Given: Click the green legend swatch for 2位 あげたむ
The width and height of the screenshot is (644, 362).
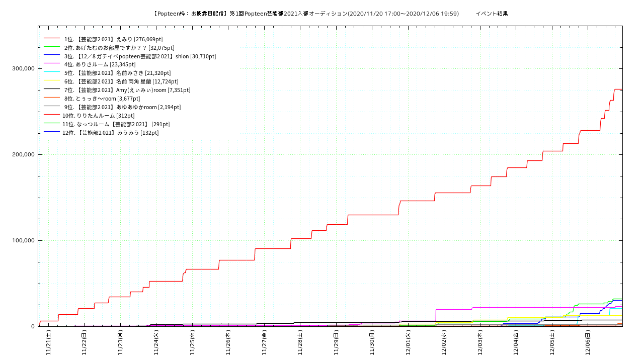Looking at the screenshot, I should [x=52, y=47].
